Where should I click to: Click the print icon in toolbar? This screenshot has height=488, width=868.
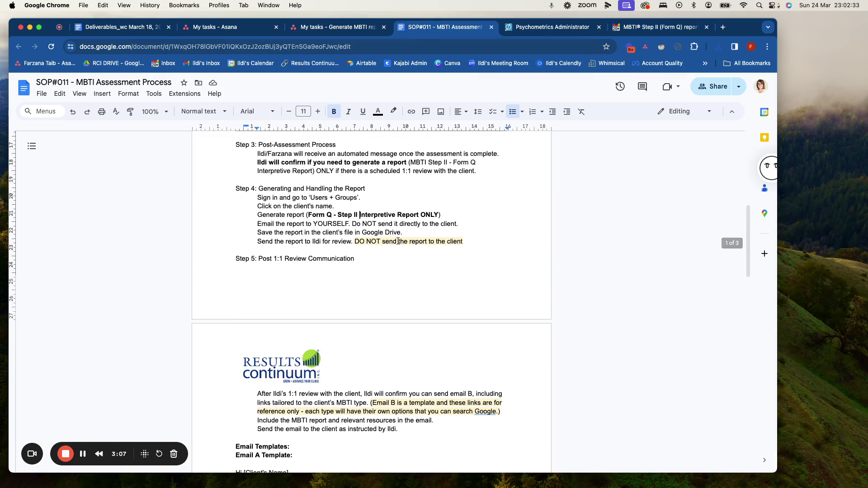102,112
